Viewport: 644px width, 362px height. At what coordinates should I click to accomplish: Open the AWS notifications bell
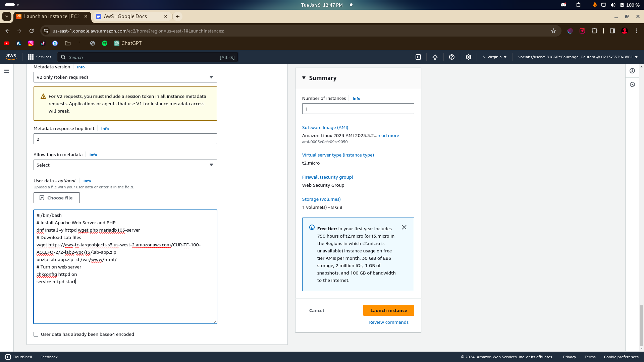(435, 57)
